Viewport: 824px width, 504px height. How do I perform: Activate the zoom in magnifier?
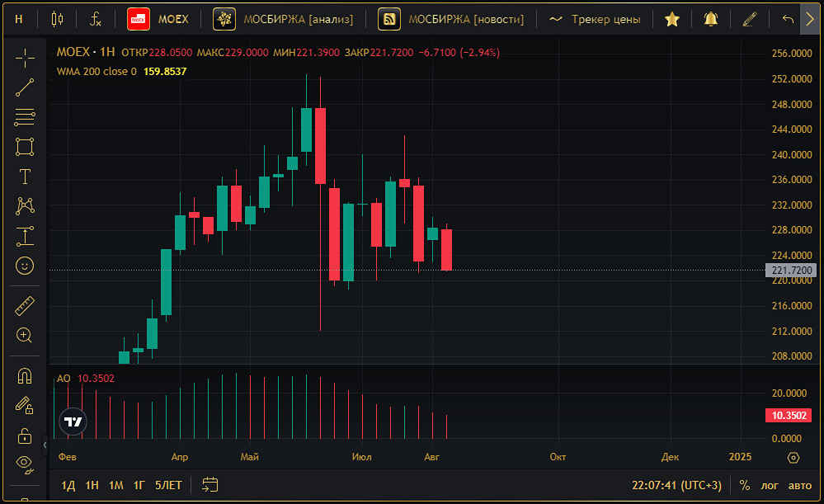point(25,335)
